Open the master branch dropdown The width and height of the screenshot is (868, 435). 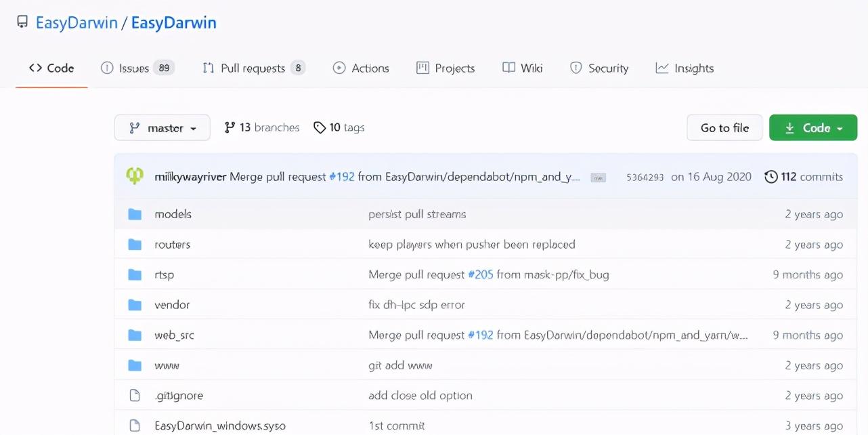click(x=162, y=127)
